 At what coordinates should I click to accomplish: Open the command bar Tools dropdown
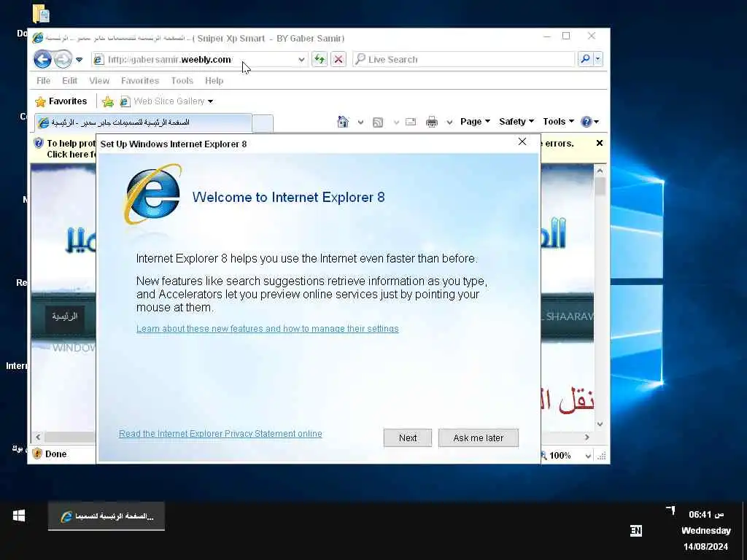[x=558, y=122]
